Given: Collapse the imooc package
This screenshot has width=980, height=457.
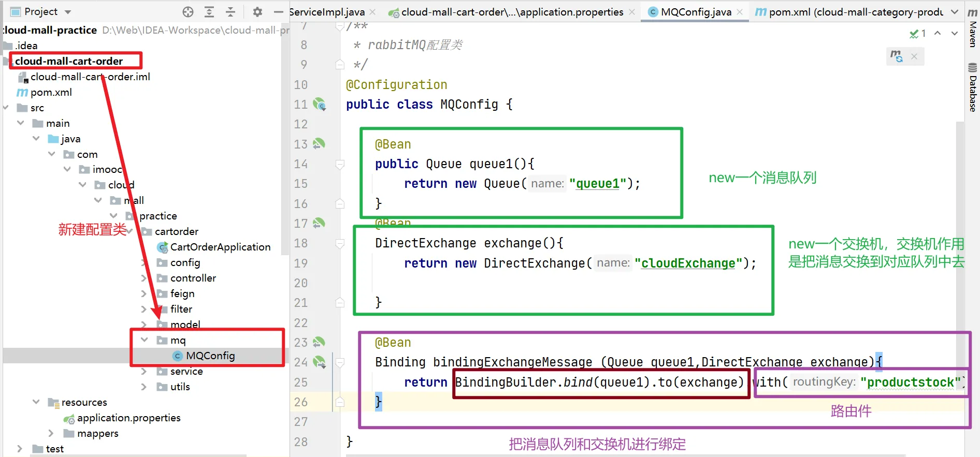Looking at the screenshot, I should 67,169.
